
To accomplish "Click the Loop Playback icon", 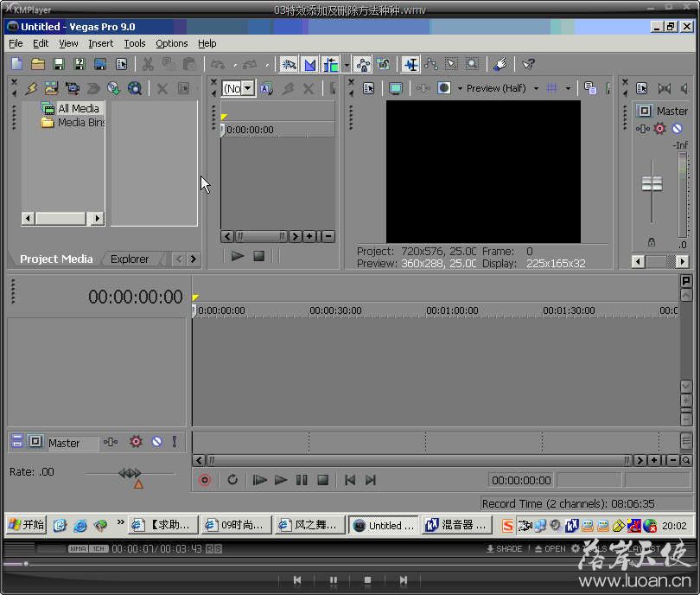I will tap(232, 480).
